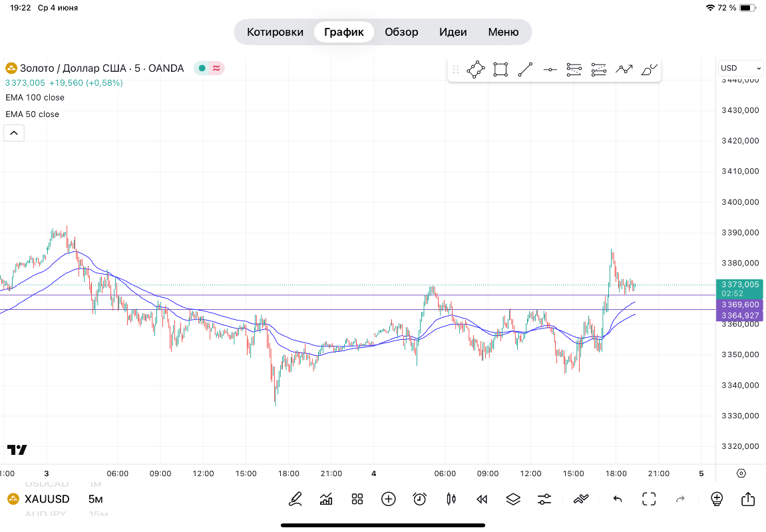The image size is (766, 532).
Task: Pick the trend line tool
Action: coord(525,69)
